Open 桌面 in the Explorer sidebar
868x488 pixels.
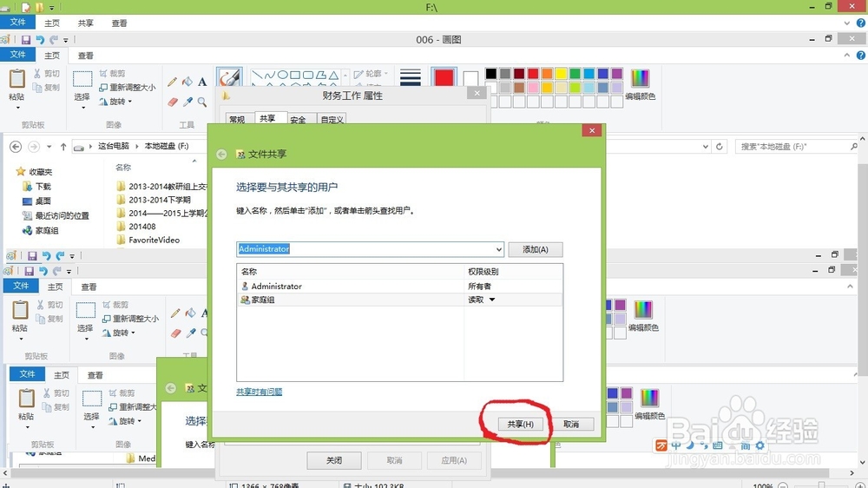coord(36,201)
